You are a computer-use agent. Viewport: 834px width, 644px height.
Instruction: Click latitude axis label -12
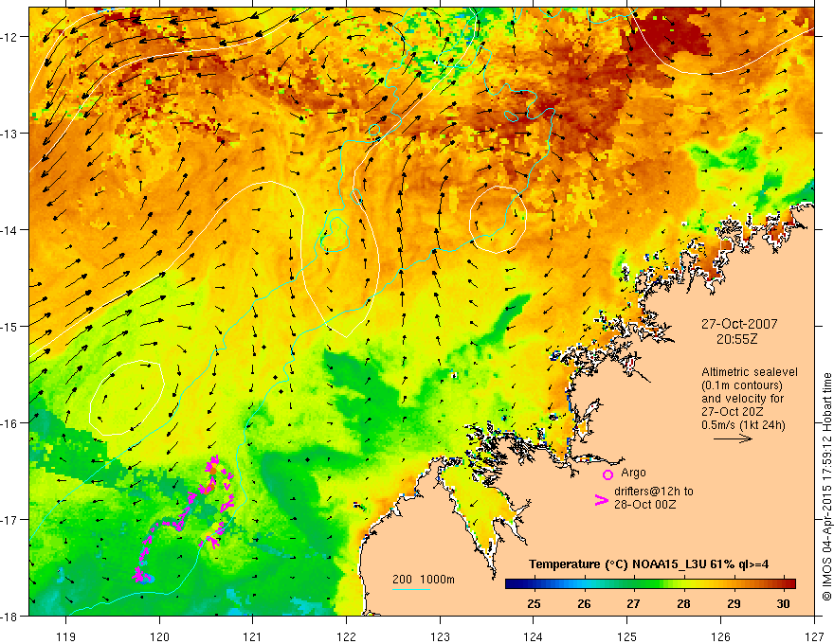coord(9,37)
